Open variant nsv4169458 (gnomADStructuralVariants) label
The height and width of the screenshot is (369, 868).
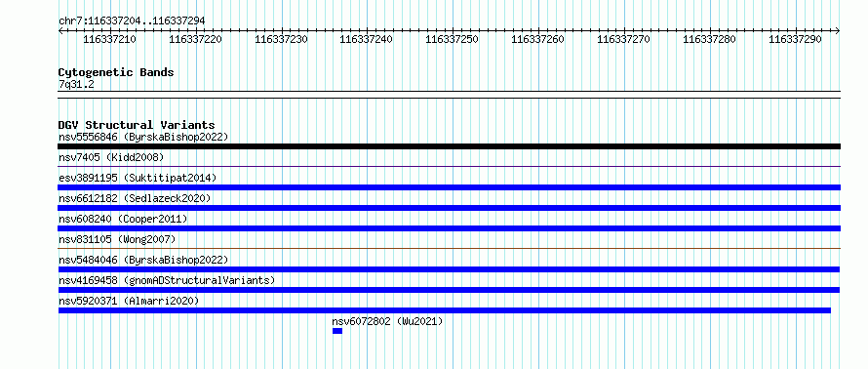click(167, 280)
